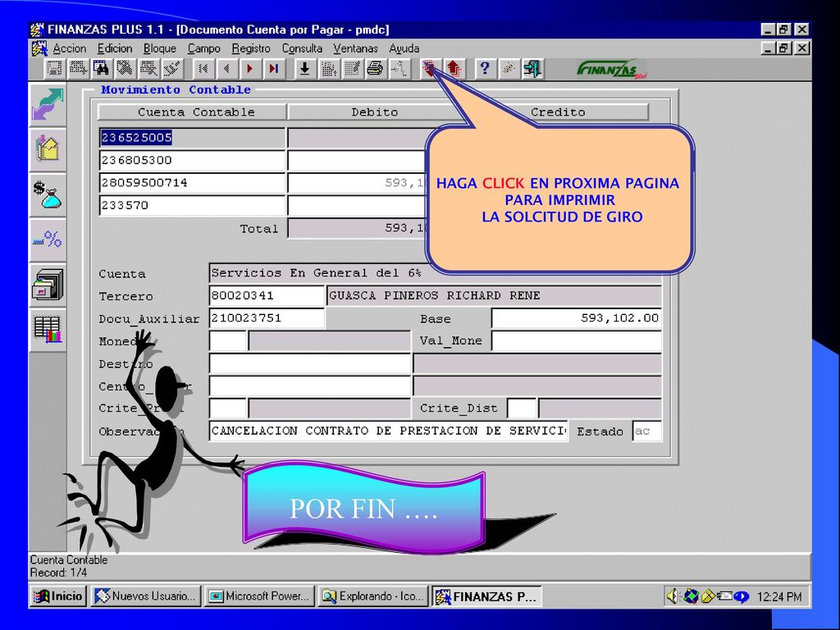Click the Cuenta Contable column header
This screenshot has height=630, width=840.
click(192, 112)
